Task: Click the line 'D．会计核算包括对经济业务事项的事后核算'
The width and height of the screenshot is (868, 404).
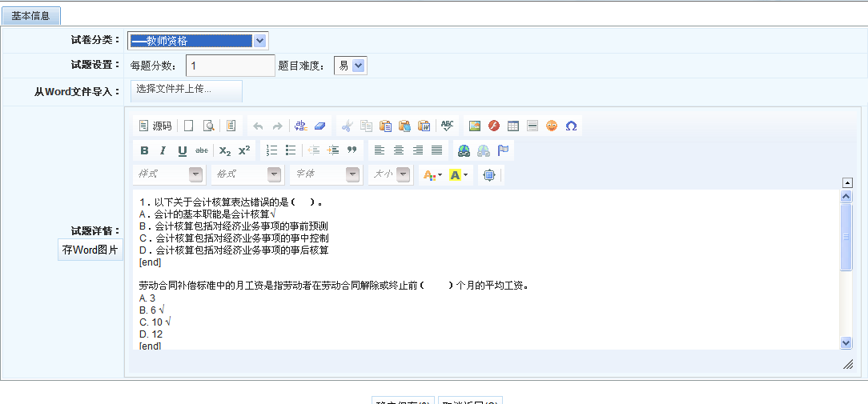Action: (x=234, y=250)
